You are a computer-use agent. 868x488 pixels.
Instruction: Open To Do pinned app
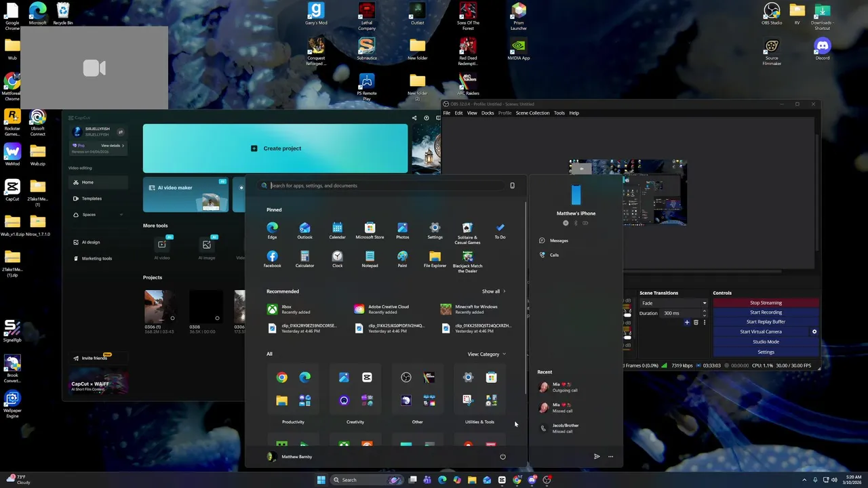click(500, 230)
